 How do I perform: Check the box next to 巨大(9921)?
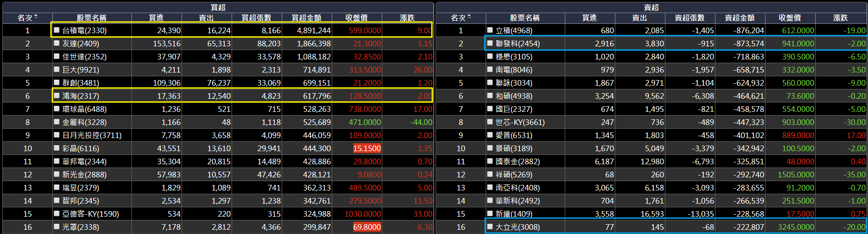(x=57, y=69)
